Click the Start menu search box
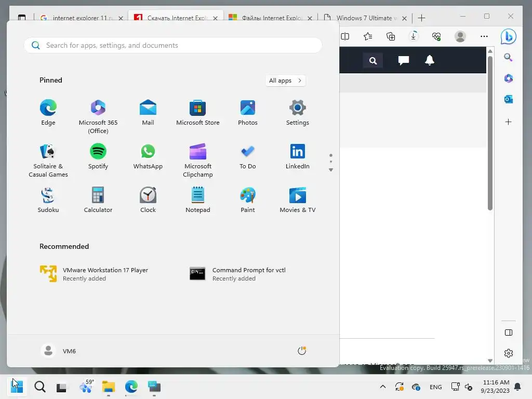Viewport: 532px width, 399px height. click(x=173, y=45)
